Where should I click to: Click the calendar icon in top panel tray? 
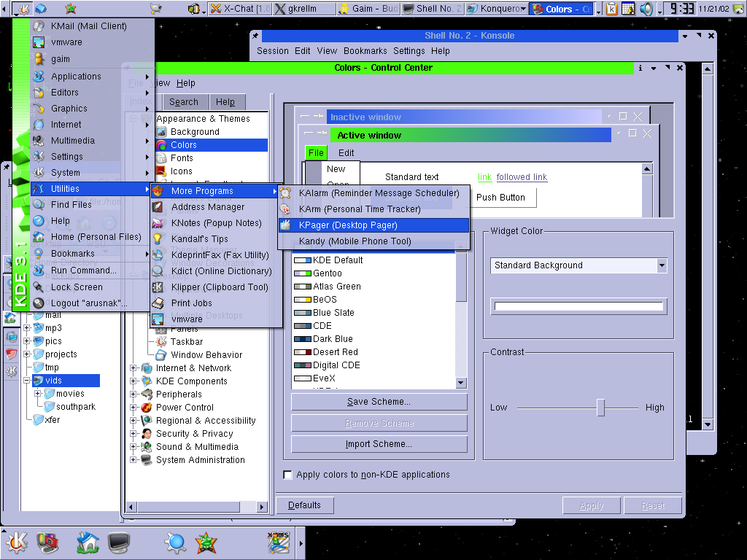pyautogui.click(x=628, y=9)
